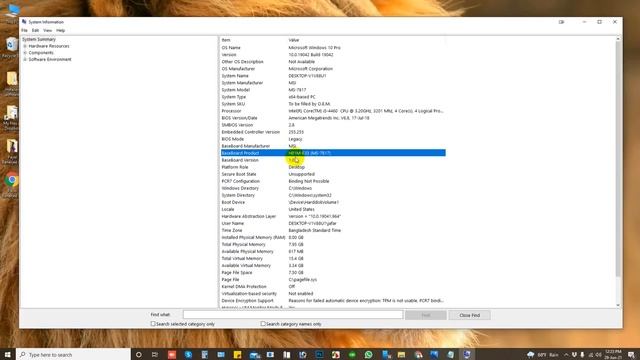640x360 pixels.
Task: Select the Device Encryption Support row
Action: click(x=333, y=301)
